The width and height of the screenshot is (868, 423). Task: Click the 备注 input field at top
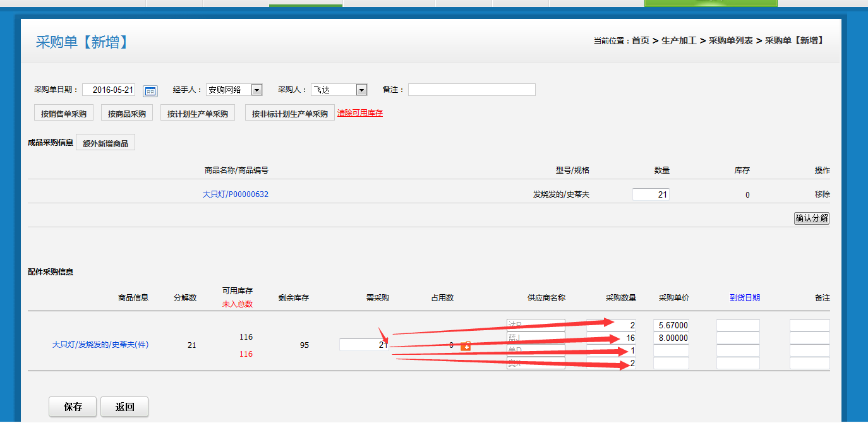coord(471,90)
